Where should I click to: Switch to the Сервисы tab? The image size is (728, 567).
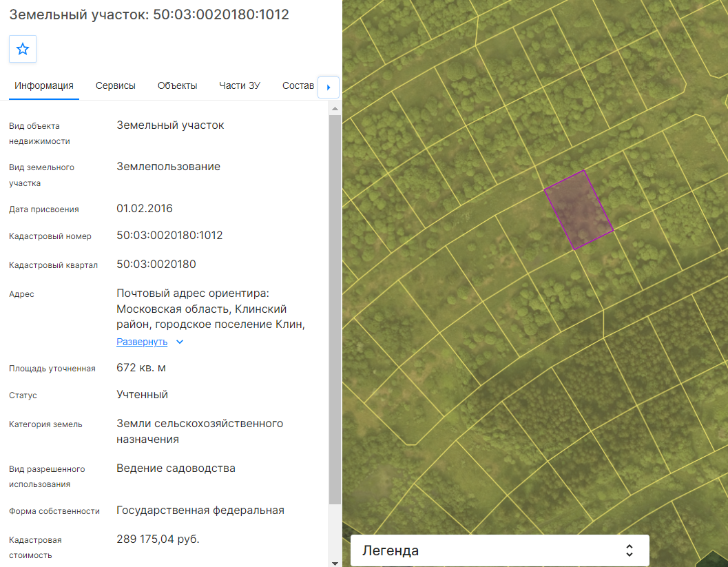pos(115,86)
